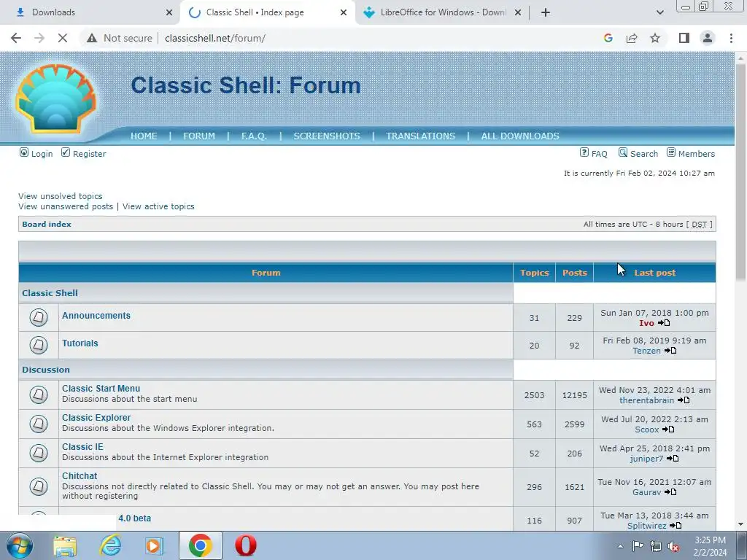The height and width of the screenshot is (560, 747).
Task: View latest post icon next to therentabrain
Action: (684, 400)
